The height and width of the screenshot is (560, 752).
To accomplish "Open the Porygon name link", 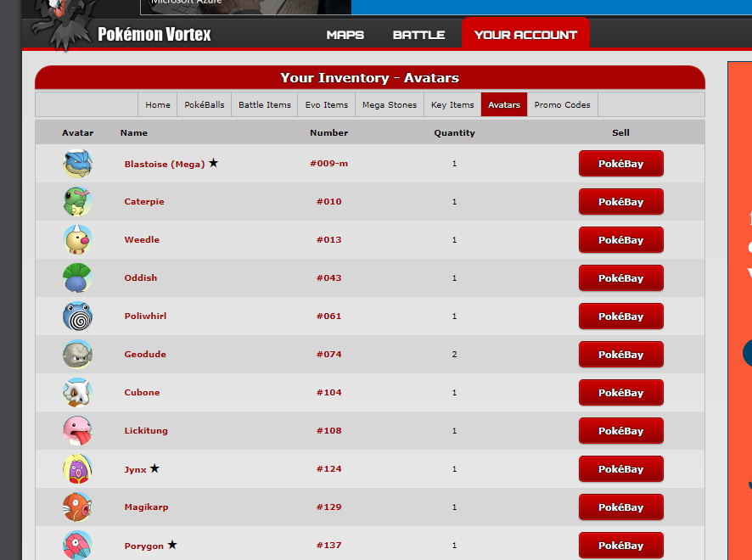I will click(144, 546).
